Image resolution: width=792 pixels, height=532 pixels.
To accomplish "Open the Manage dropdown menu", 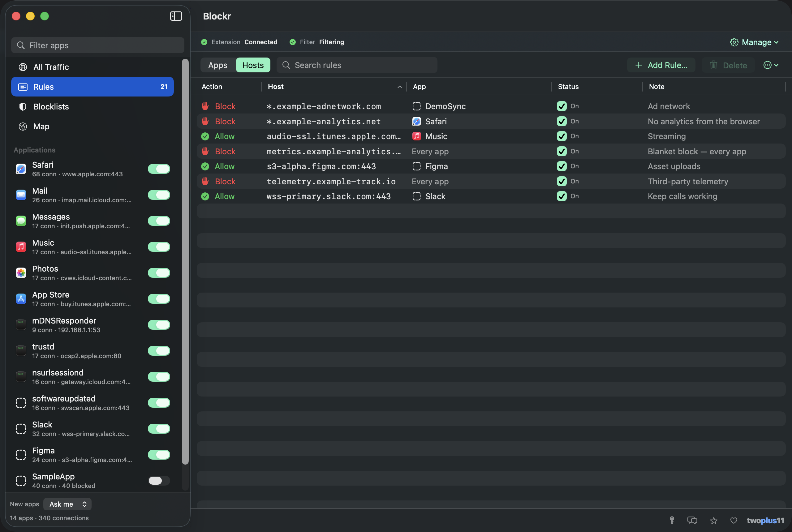I will coord(755,42).
